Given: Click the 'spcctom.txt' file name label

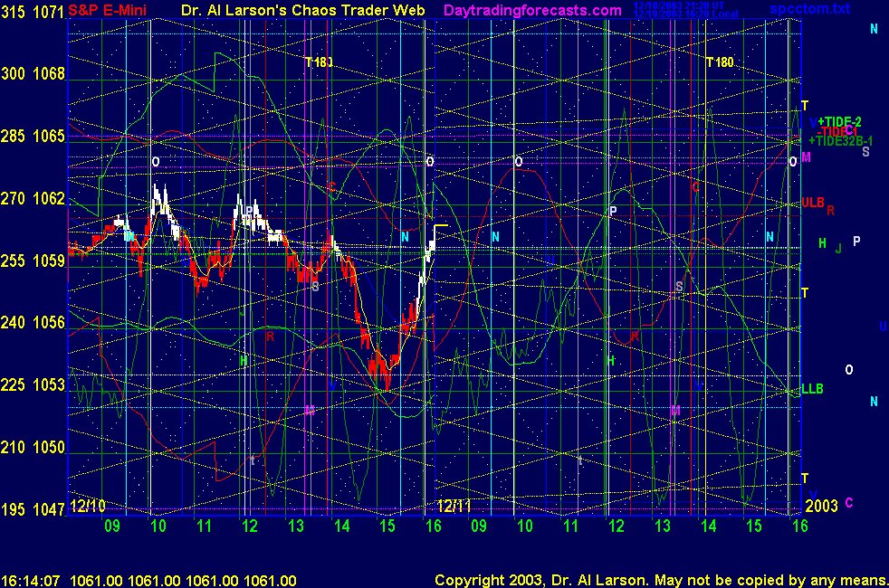Looking at the screenshot, I should pyautogui.click(x=809, y=8).
